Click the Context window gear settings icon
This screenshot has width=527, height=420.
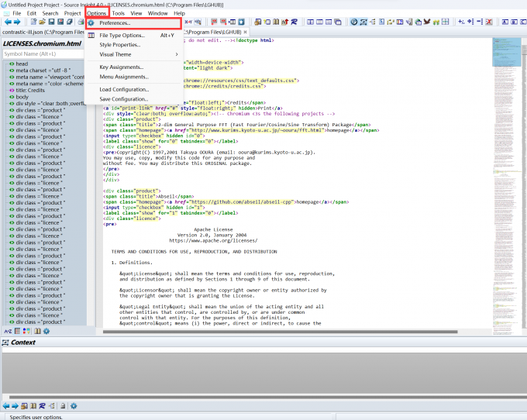point(74,405)
